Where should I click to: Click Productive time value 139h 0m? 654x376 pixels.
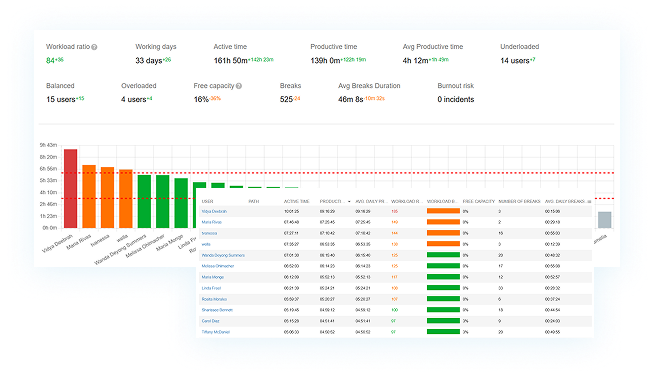[x=325, y=61]
